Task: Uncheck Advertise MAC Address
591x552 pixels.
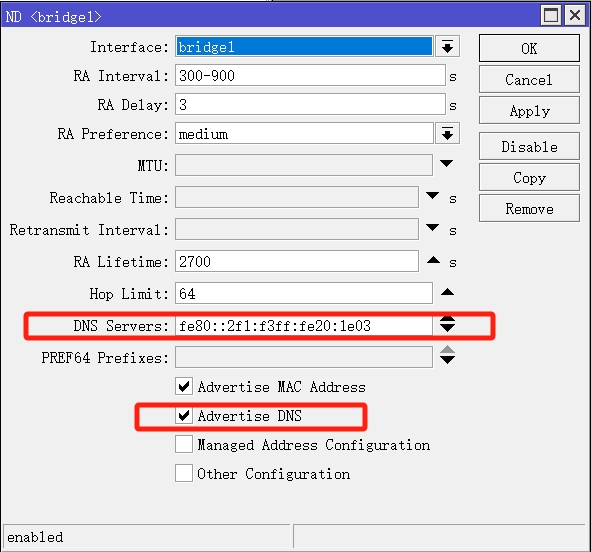Action: coord(184,386)
